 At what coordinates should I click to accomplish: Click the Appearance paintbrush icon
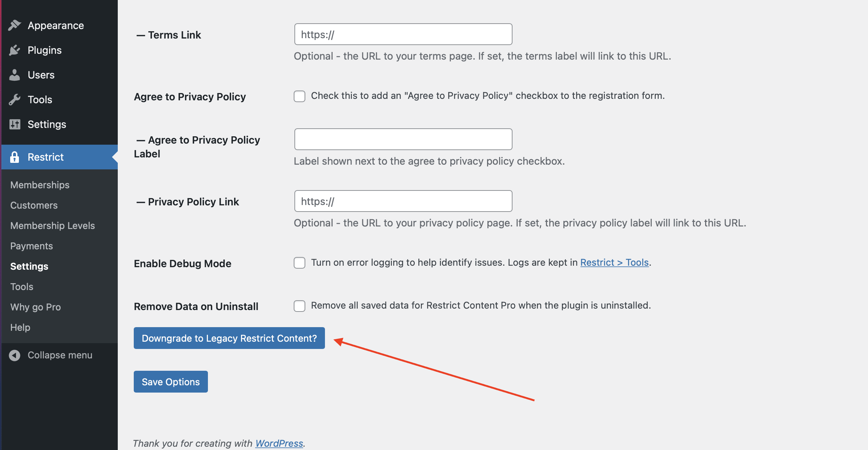(15, 25)
